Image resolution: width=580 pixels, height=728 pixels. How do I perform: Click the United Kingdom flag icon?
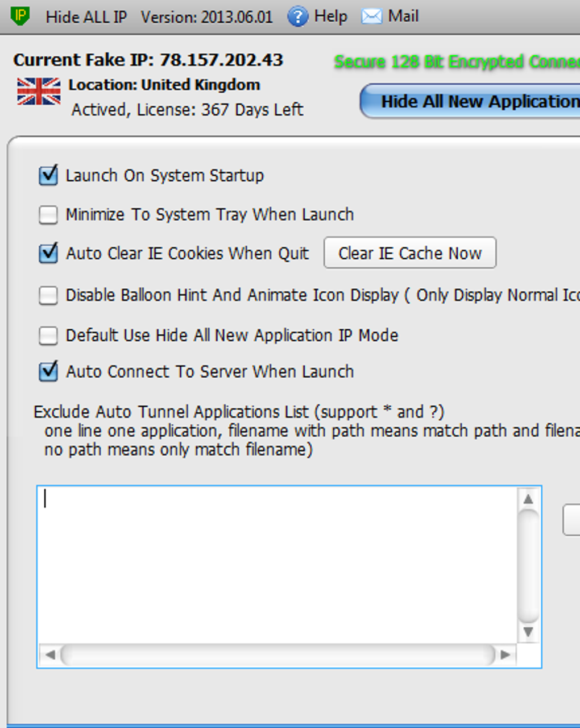point(39,92)
